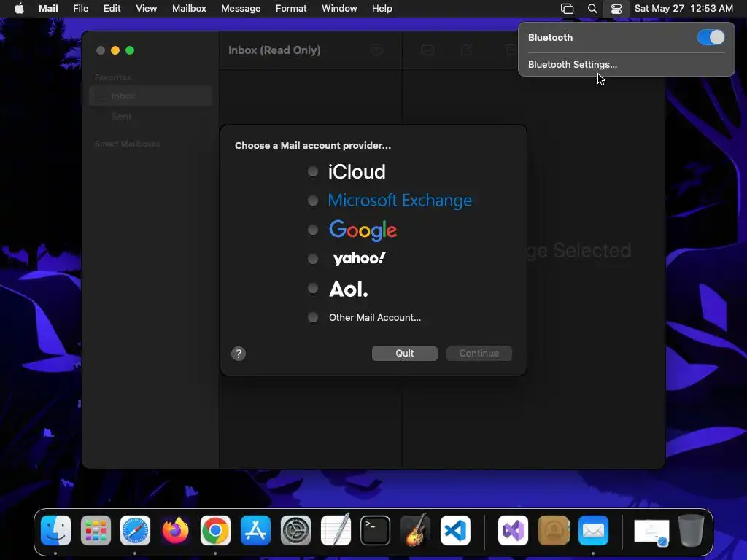Open the Apple menu
The height and width of the screenshot is (560, 747).
click(19, 8)
